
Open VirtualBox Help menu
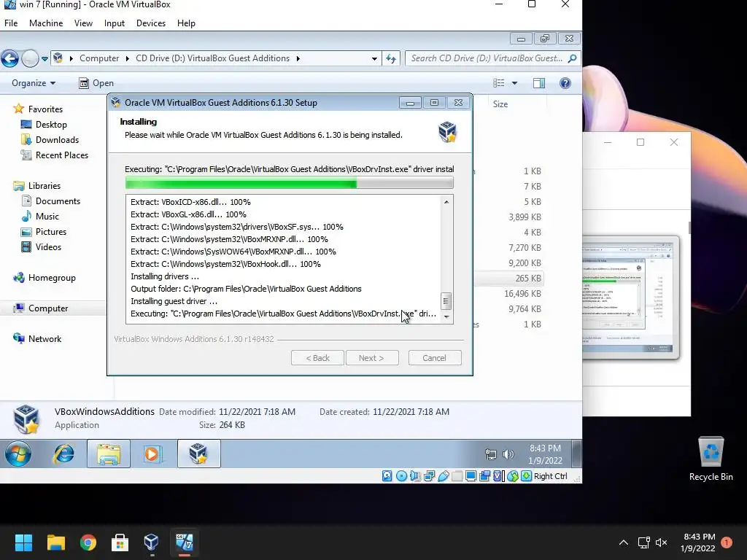(x=186, y=23)
